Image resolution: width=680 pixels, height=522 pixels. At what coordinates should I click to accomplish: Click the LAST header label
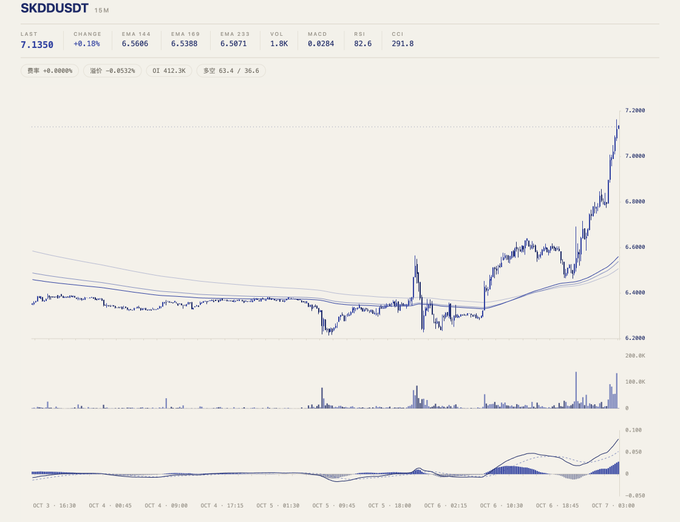(29, 34)
